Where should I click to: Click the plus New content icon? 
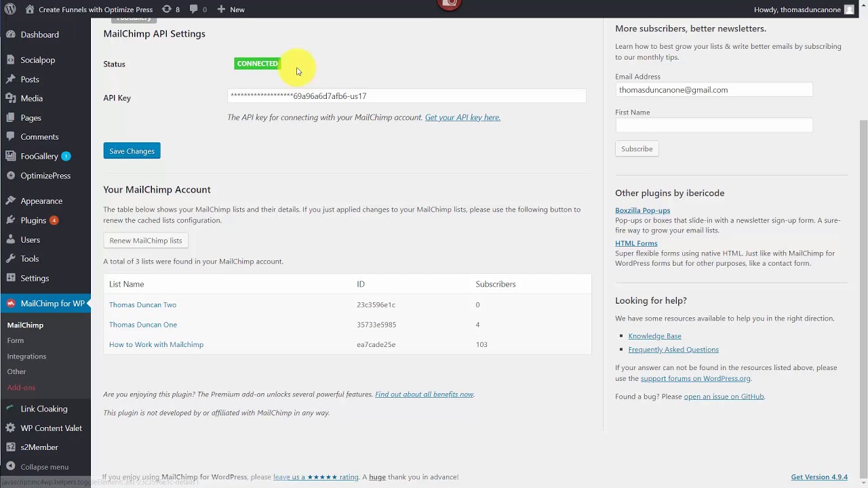tap(221, 9)
